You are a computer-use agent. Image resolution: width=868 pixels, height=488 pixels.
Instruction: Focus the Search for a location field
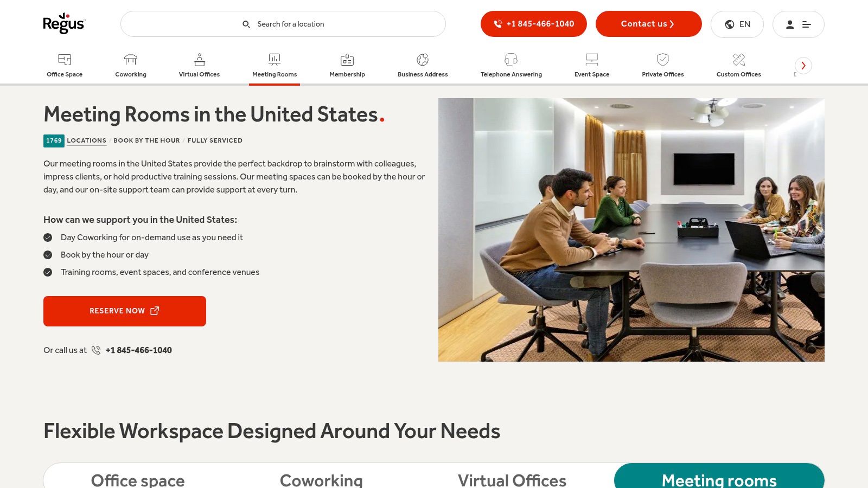283,24
